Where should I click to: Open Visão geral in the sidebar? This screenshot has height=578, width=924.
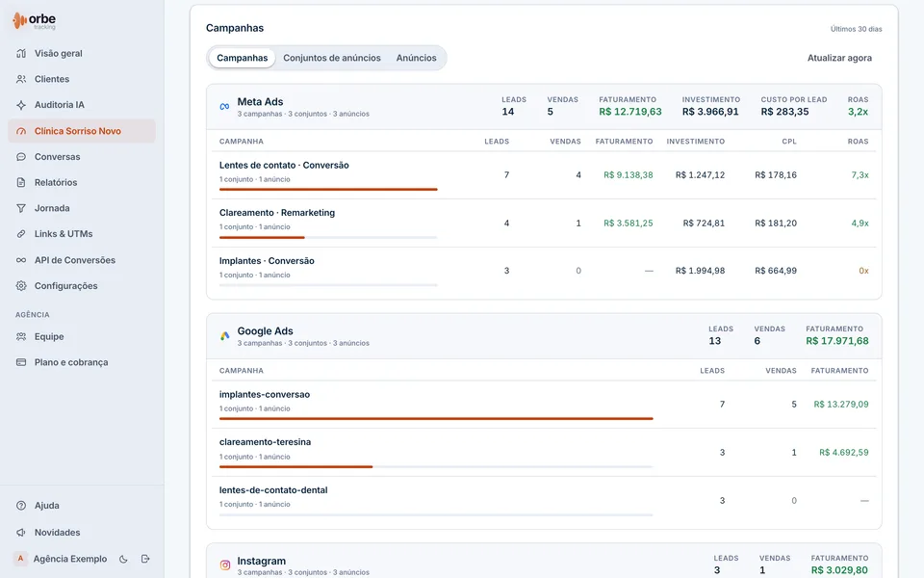coord(82,53)
